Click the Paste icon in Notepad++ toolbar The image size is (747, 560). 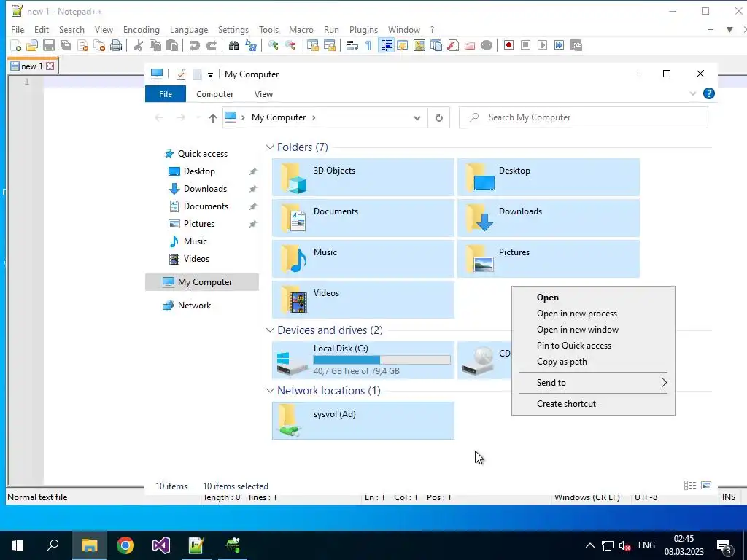pos(172,45)
